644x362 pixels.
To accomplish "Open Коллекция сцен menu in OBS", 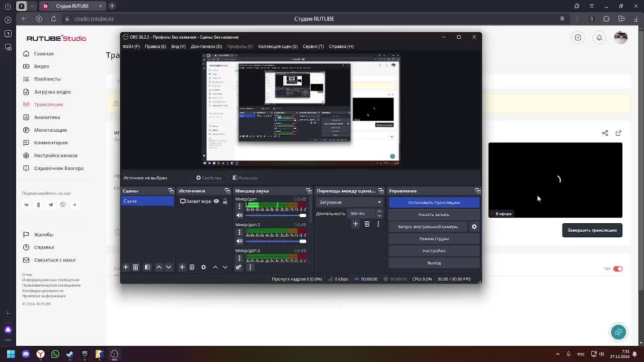I will [278, 46].
